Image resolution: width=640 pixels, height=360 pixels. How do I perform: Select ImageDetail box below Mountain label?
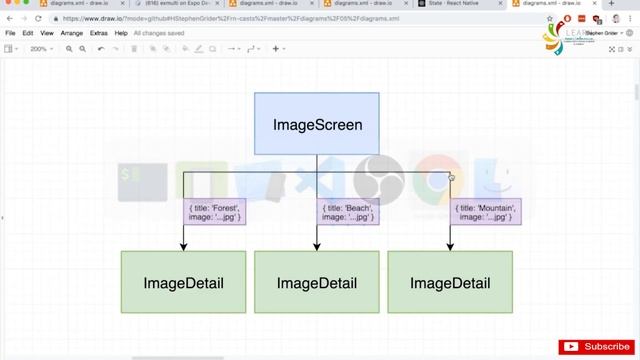(x=450, y=282)
